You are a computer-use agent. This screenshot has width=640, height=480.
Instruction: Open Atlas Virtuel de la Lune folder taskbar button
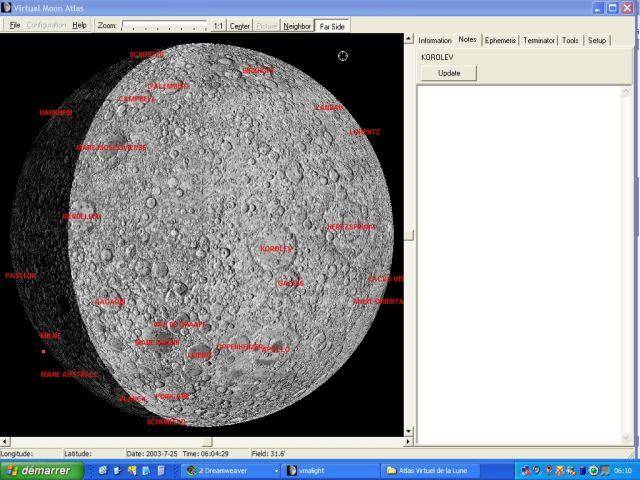coord(431,471)
